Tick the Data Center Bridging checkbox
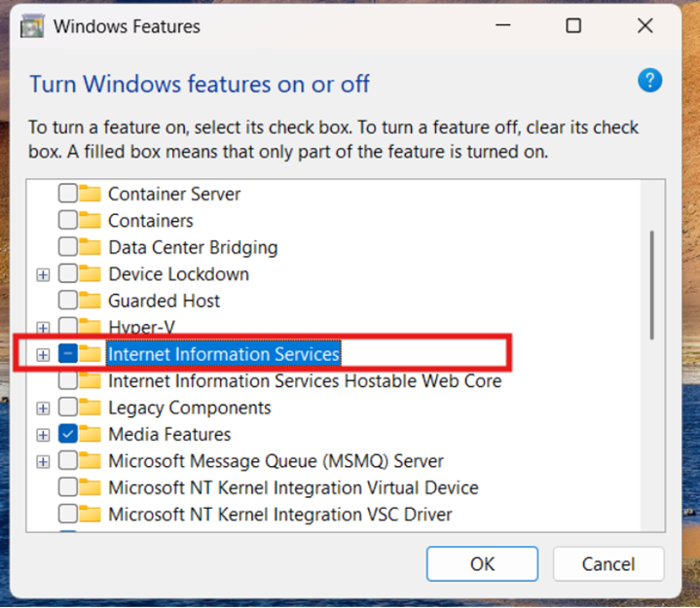The height and width of the screenshot is (608, 700). click(x=68, y=247)
